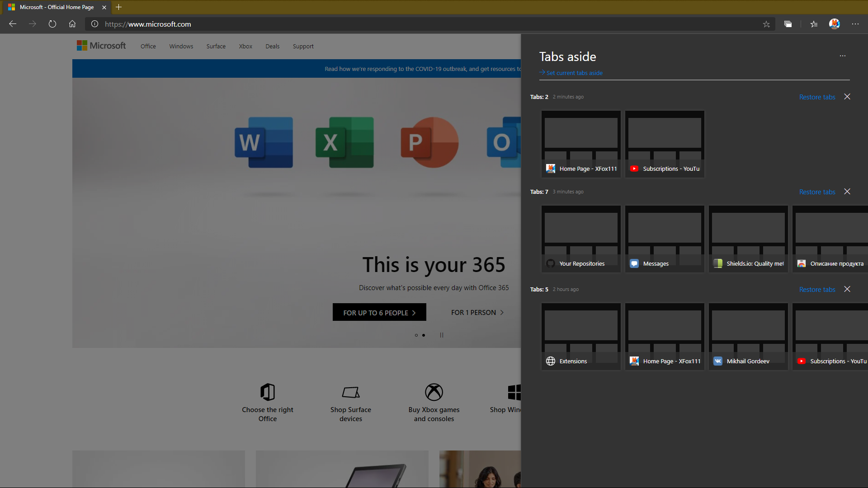Click the Word app icon in hero
The image size is (868, 488).
[x=264, y=142]
